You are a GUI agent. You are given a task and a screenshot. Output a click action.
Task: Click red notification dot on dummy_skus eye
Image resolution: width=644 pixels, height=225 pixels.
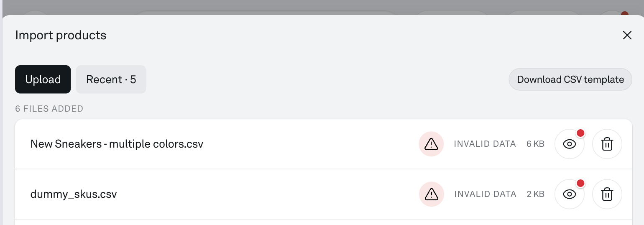[x=580, y=184]
